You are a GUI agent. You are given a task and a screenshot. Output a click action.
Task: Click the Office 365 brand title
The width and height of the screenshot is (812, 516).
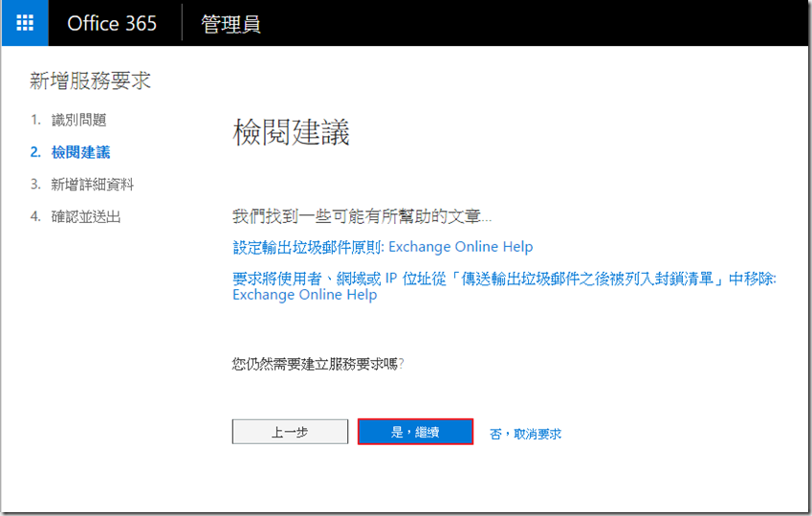click(x=112, y=24)
